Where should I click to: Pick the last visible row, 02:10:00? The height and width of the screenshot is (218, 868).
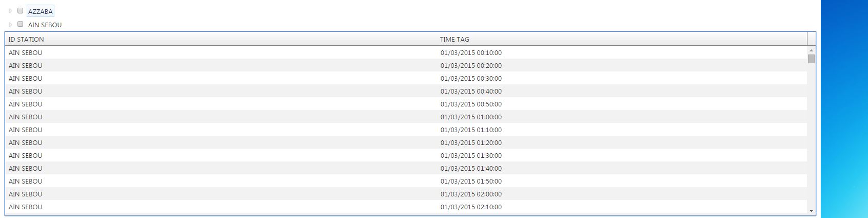coord(471,207)
